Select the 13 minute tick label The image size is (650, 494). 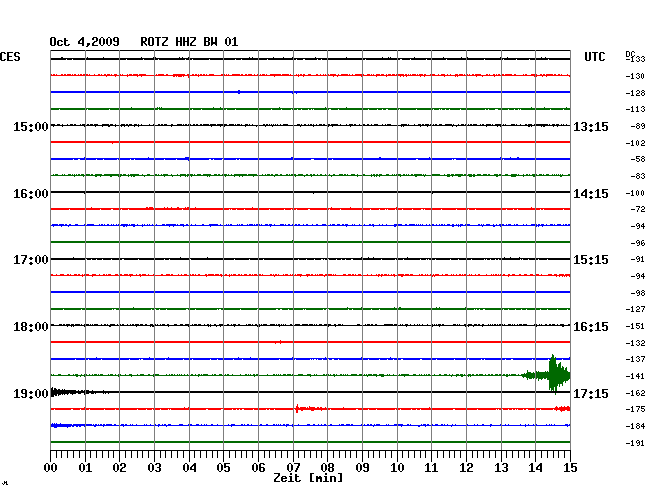coord(501,467)
